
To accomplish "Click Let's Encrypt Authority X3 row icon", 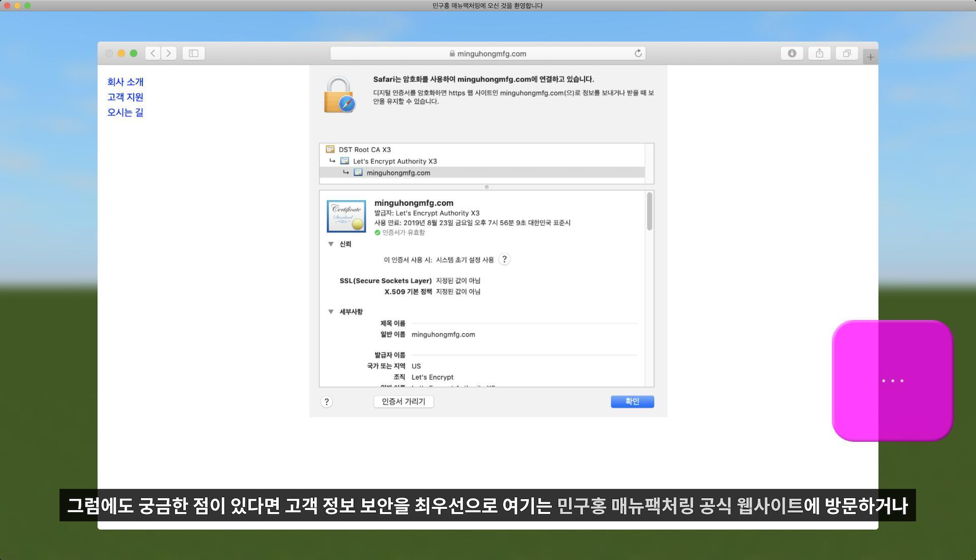I will tap(345, 161).
